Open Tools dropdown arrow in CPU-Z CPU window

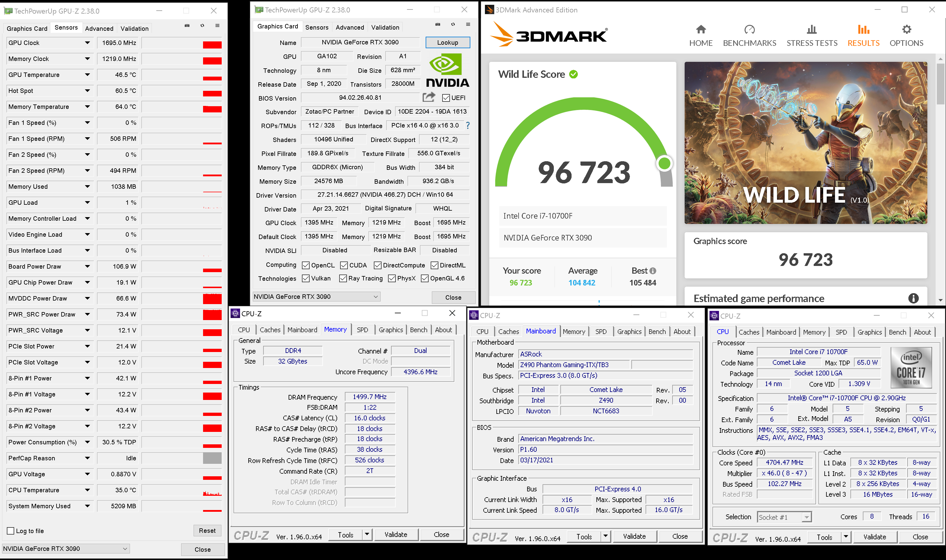point(846,537)
